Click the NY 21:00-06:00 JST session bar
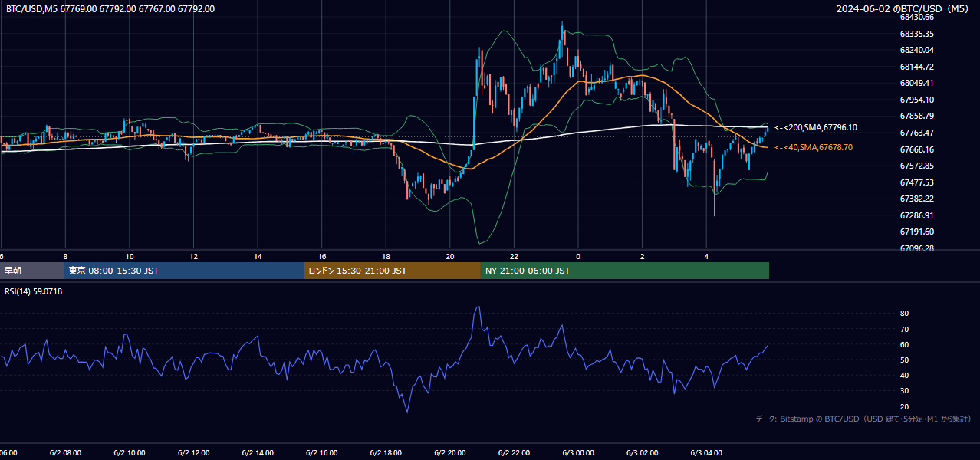The image size is (980, 460). point(625,271)
